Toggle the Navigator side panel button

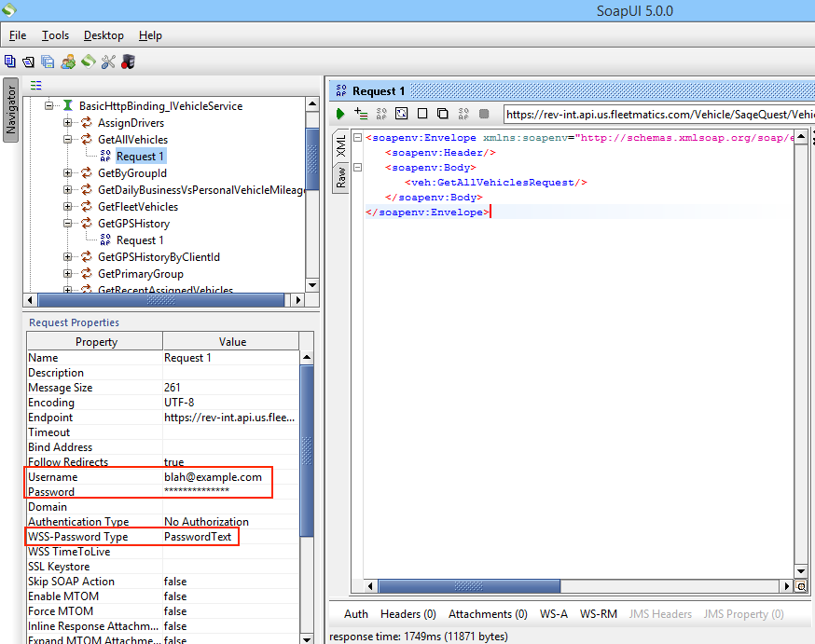point(11,110)
